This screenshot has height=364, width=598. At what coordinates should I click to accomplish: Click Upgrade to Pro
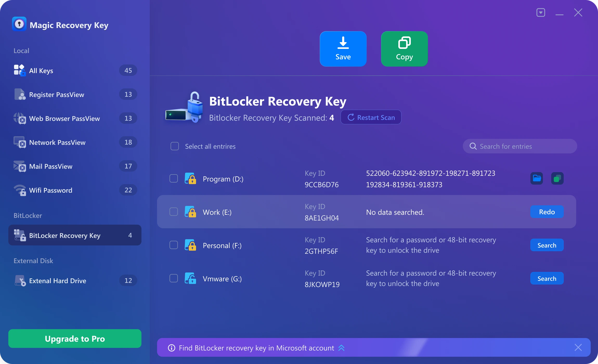pos(75,338)
